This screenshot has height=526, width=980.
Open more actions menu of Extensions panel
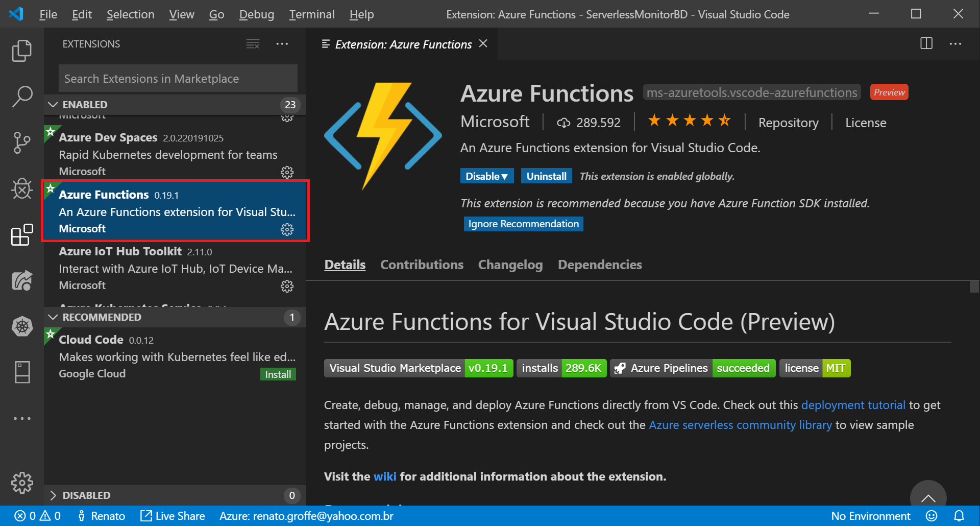tap(282, 44)
